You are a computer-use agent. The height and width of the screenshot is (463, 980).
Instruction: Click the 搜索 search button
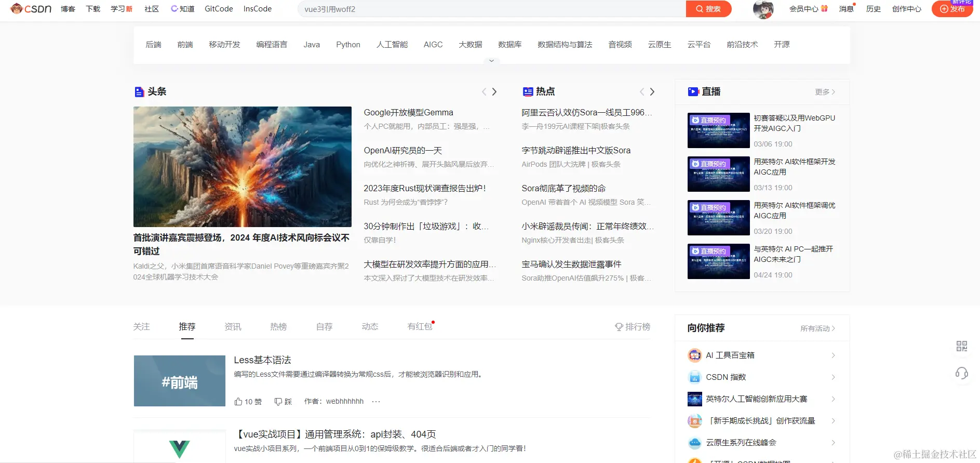(x=708, y=9)
